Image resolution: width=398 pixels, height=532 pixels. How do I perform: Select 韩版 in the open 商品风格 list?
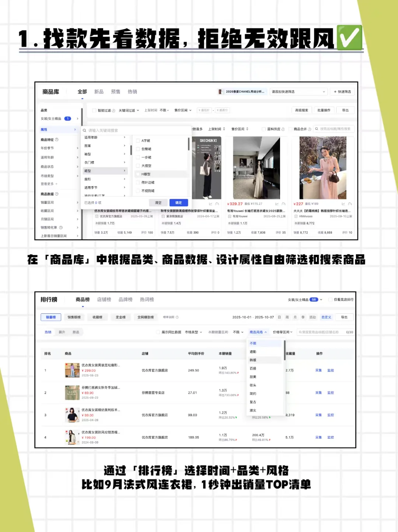(254, 360)
